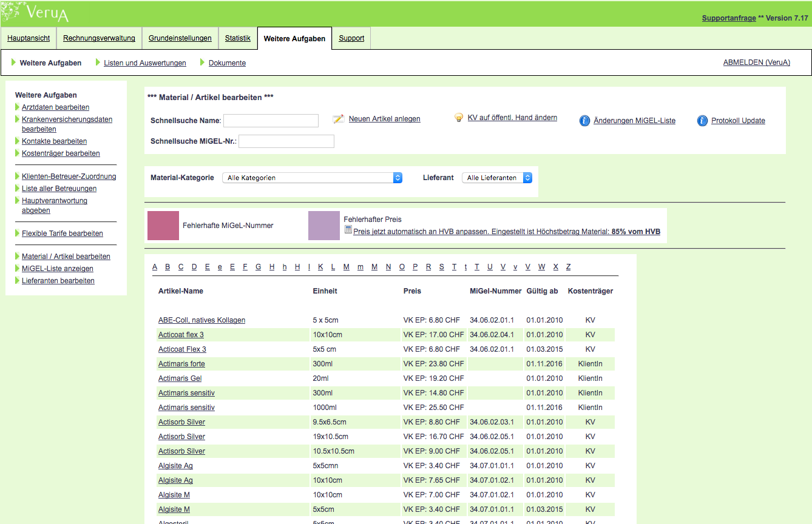Click the info icon next to Änderungen MiGEL-Liste

(x=584, y=121)
